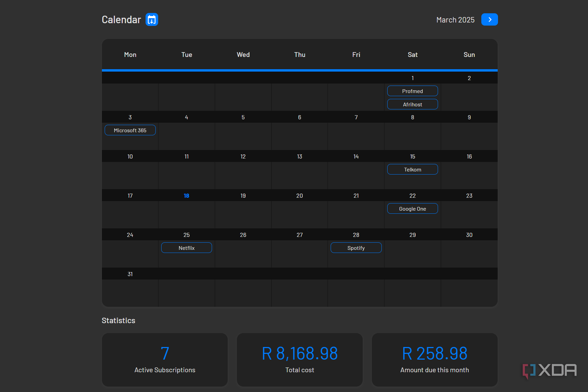This screenshot has width=588, height=392.
Task: Click date number 3 in the calendar
Action: point(130,117)
